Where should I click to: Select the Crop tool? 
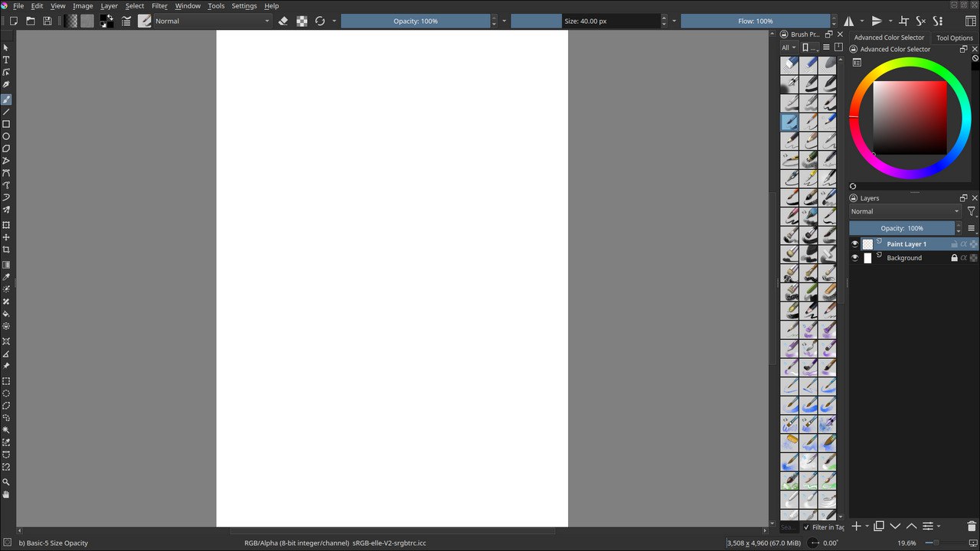click(6, 249)
